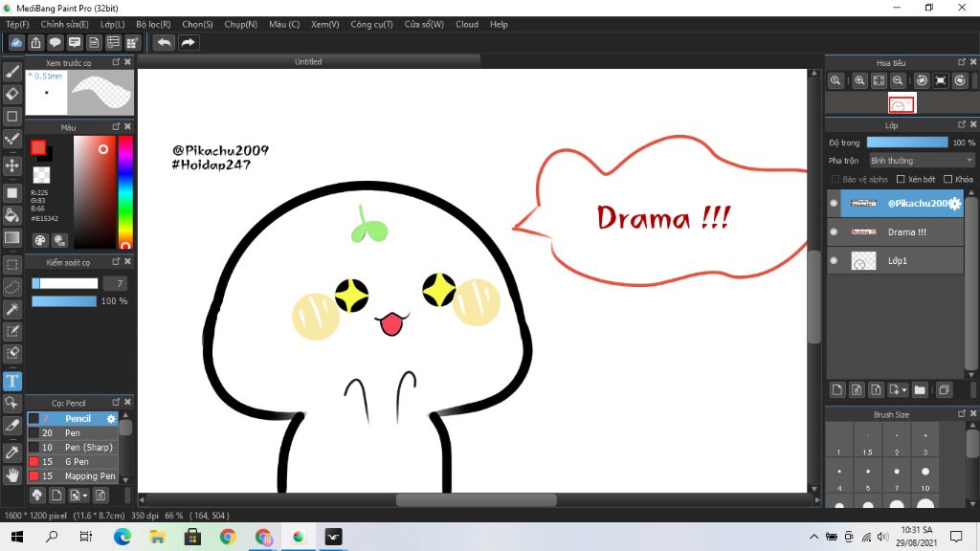Select the G Pen brush
The image size is (980, 551).
[73, 462]
